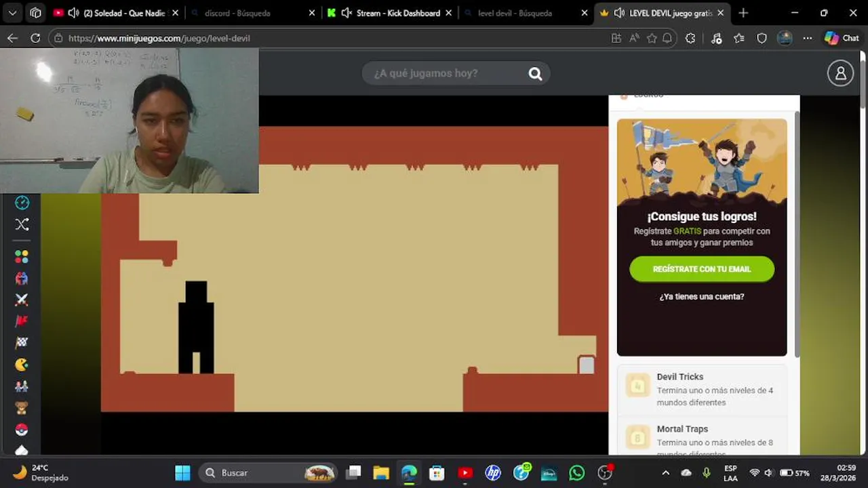Show hidden system tray icons
Viewport: 868px width, 488px height.
(x=665, y=472)
